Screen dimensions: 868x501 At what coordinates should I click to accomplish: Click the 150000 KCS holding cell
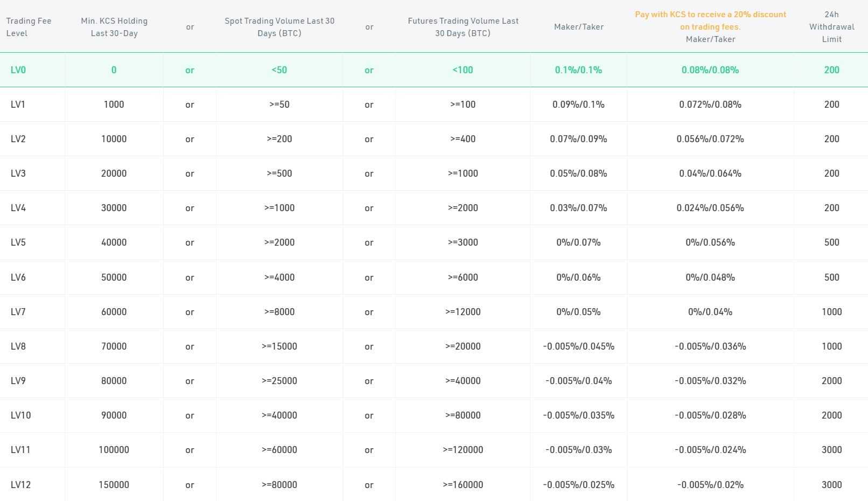coord(114,485)
